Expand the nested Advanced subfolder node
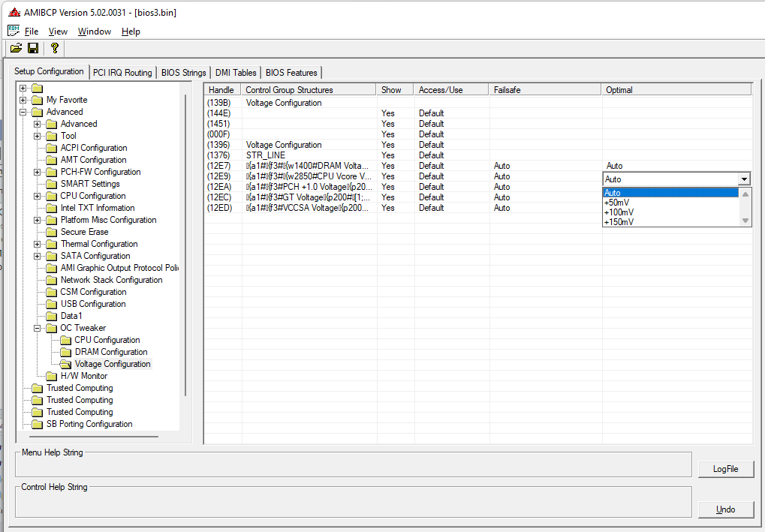 pos(37,124)
